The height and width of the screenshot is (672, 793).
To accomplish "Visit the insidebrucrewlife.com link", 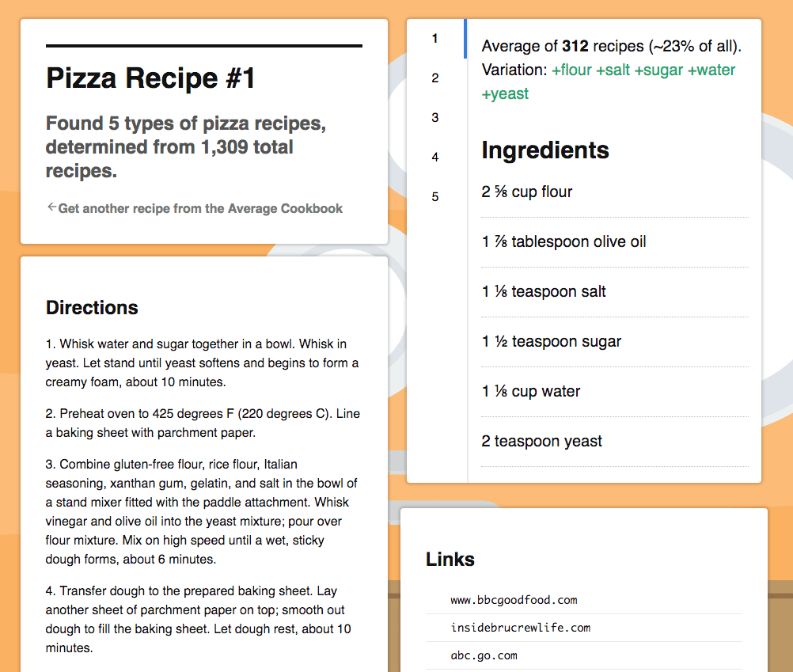I will 520,628.
